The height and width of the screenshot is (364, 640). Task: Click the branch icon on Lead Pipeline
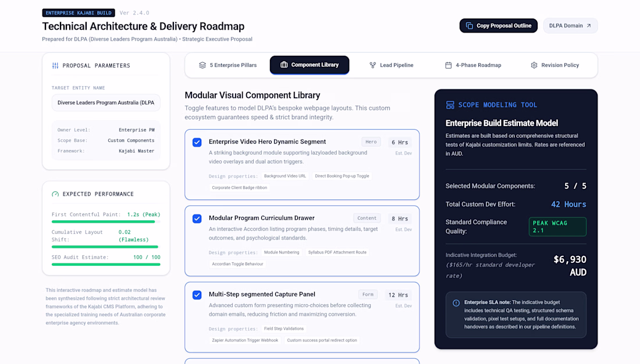tap(372, 65)
